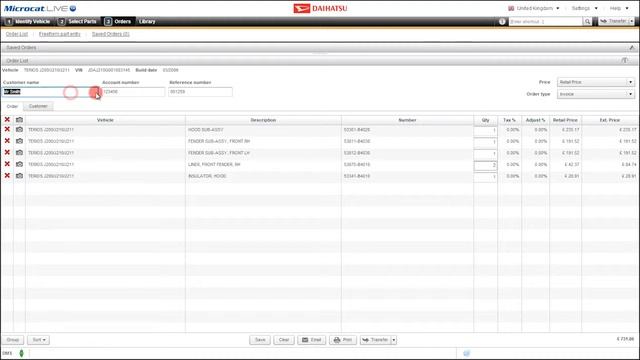Open camera image for HOOD SUB-ASSY

click(x=19, y=129)
